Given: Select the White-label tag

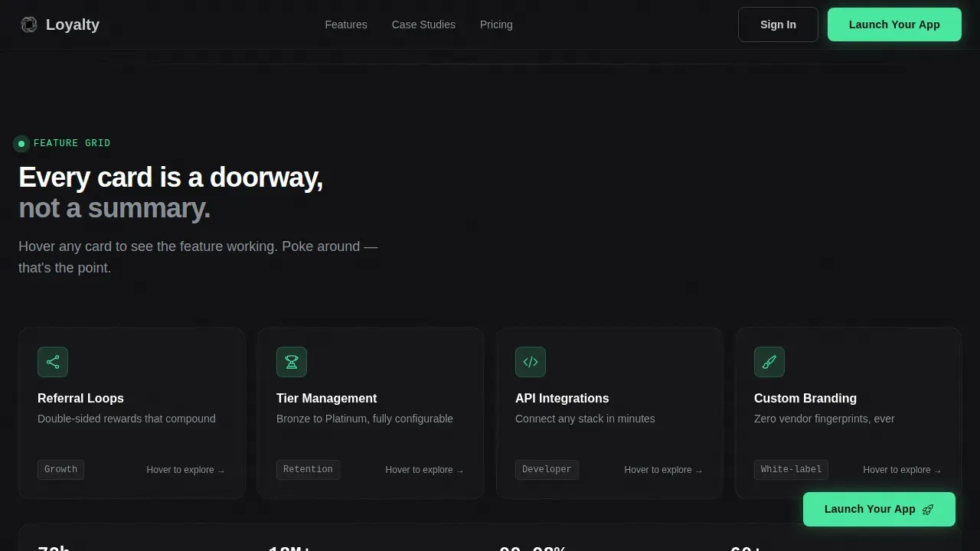Looking at the screenshot, I should [x=791, y=469].
